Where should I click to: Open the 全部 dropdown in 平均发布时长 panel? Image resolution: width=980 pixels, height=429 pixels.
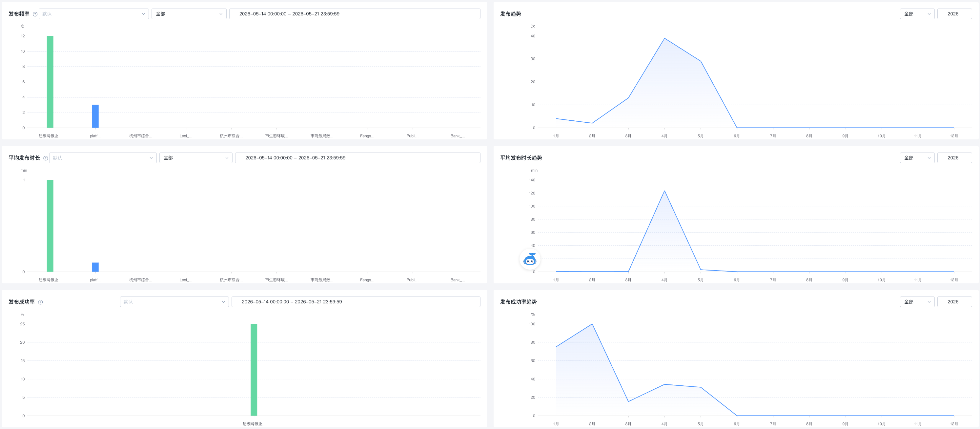pyautogui.click(x=195, y=158)
